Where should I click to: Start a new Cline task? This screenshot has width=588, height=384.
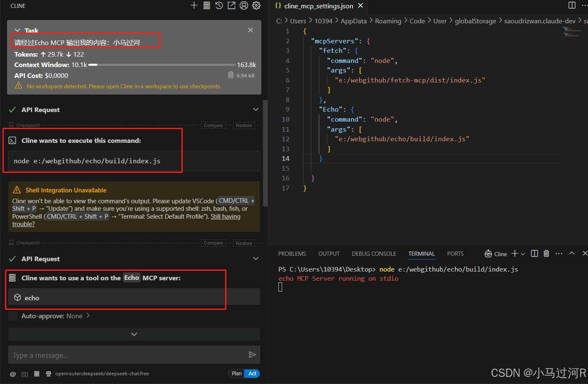pyautogui.click(x=194, y=5)
